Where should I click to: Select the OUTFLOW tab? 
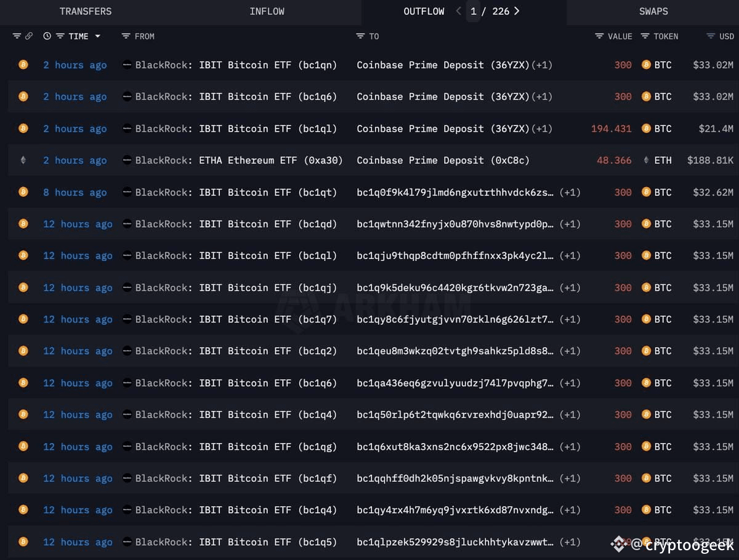[424, 11]
